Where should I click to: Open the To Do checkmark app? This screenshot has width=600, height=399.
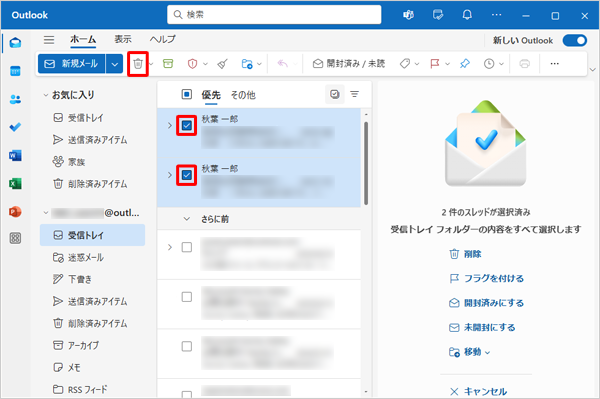click(x=15, y=127)
